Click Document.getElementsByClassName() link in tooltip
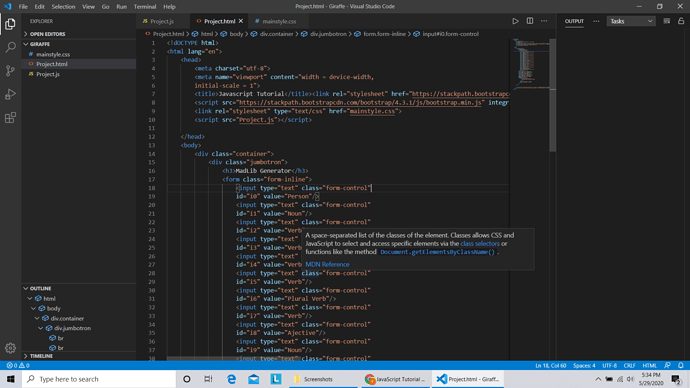The image size is (690, 388). click(437, 252)
